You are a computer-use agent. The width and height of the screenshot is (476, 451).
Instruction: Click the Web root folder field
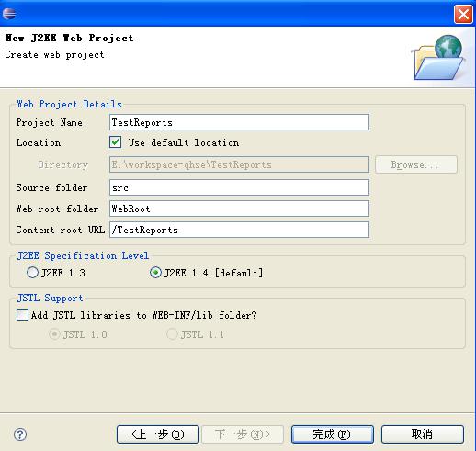click(x=239, y=209)
